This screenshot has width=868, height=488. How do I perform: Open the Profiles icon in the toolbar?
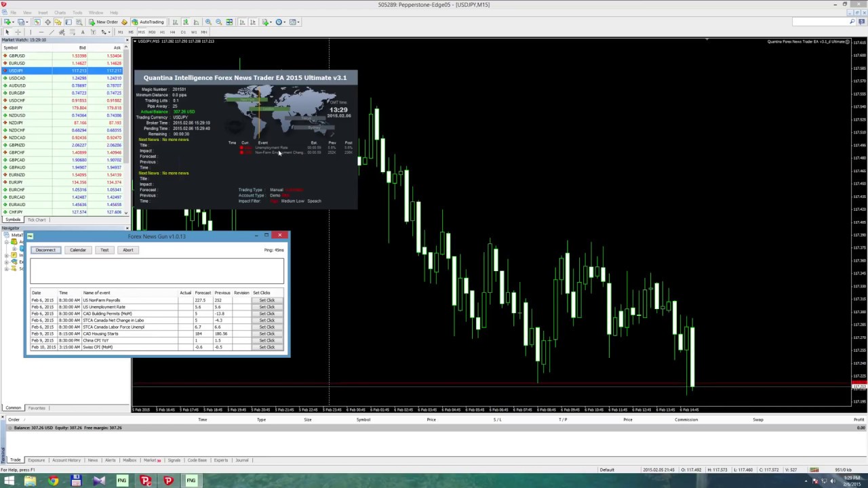(x=21, y=22)
